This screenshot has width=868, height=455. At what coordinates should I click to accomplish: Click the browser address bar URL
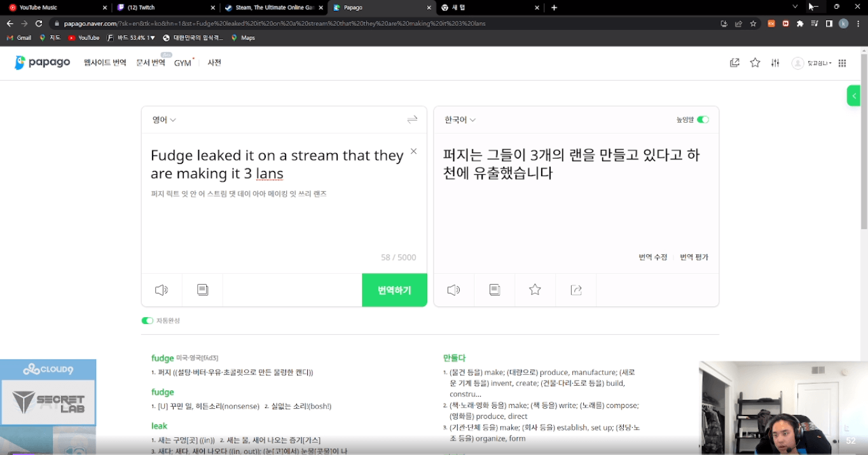click(x=275, y=24)
